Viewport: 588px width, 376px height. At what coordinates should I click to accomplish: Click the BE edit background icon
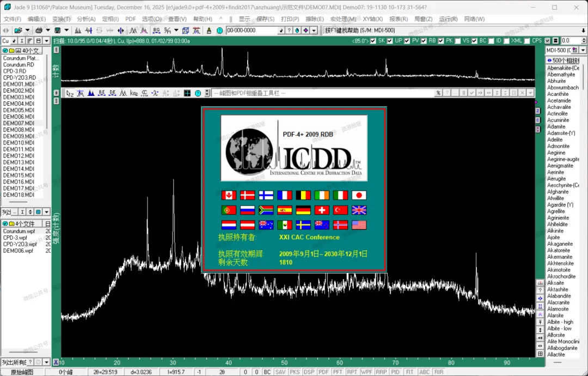click(x=102, y=93)
